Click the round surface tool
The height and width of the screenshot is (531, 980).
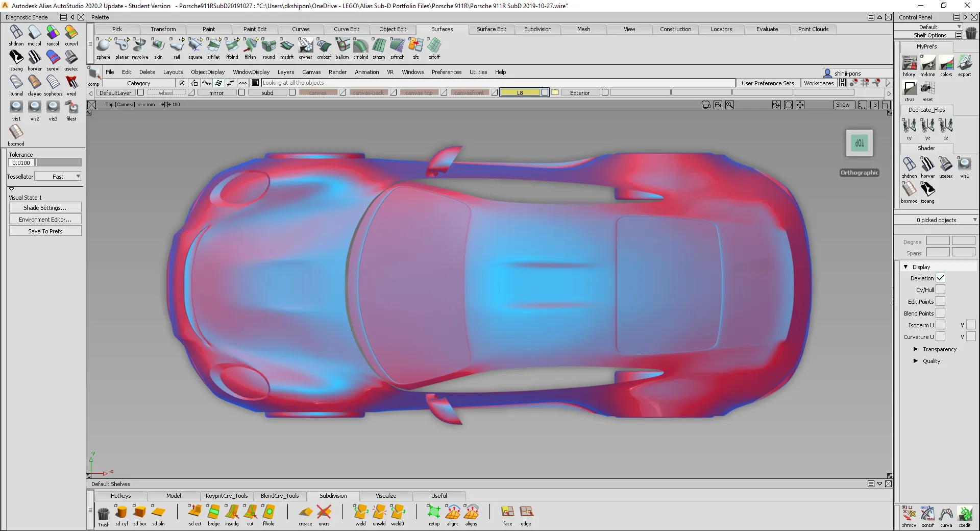point(268,45)
